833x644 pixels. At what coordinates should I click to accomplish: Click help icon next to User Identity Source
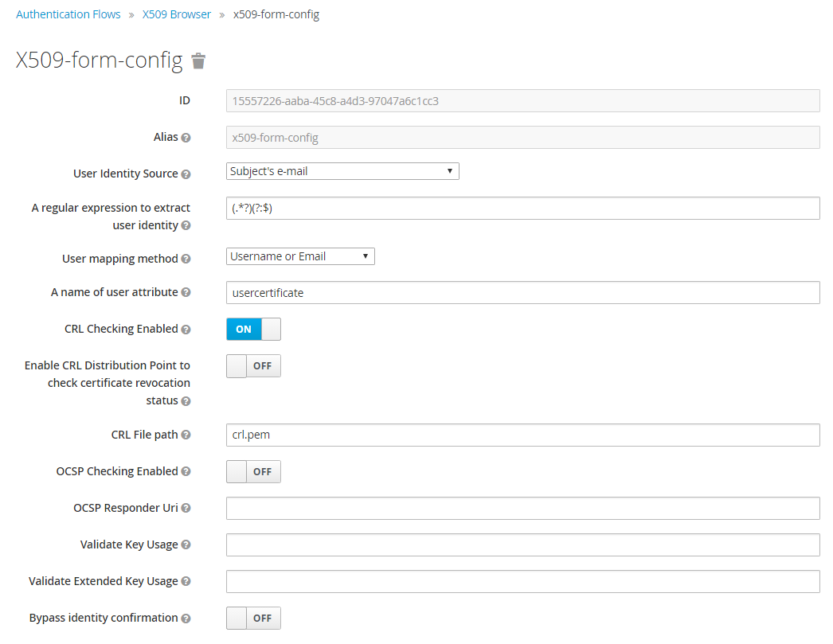coord(186,174)
